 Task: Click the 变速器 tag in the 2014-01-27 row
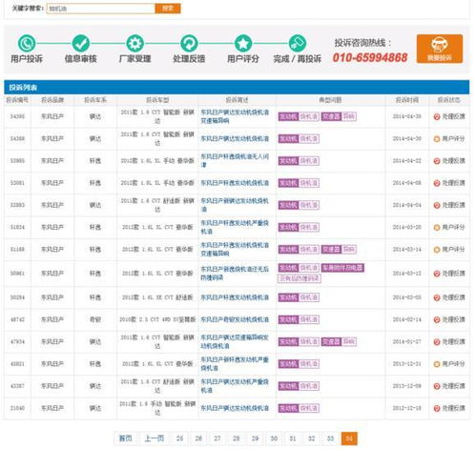coord(331,342)
